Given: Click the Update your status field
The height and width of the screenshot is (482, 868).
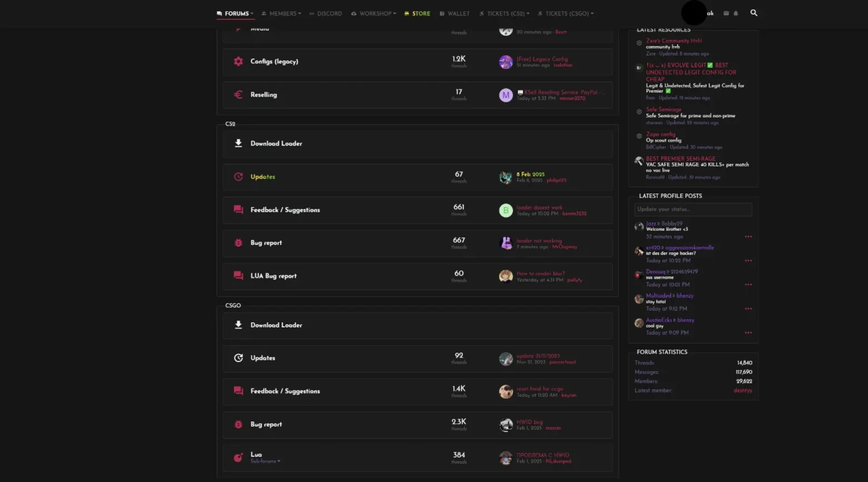Looking at the screenshot, I should 693,209.
